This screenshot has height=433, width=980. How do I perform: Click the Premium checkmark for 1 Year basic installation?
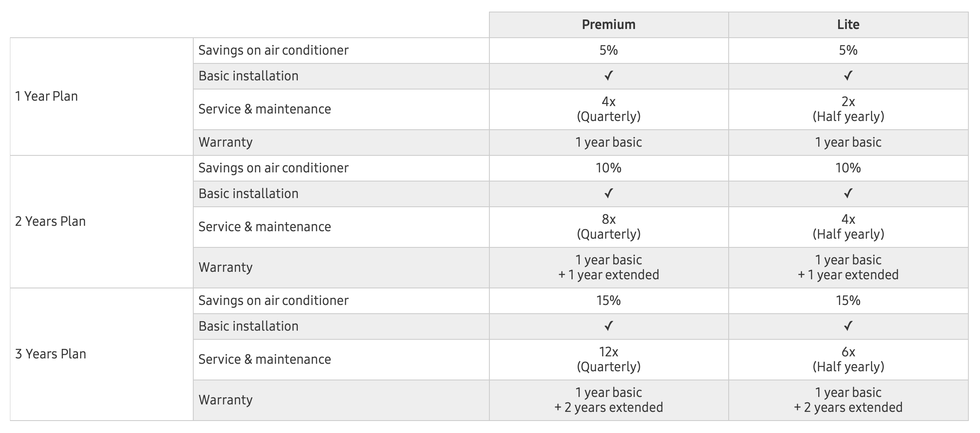(x=608, y=76)
